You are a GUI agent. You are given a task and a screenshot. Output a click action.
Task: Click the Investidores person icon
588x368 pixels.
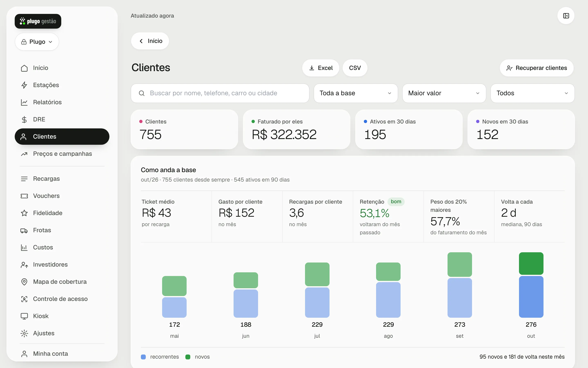[x=24, y=265]
